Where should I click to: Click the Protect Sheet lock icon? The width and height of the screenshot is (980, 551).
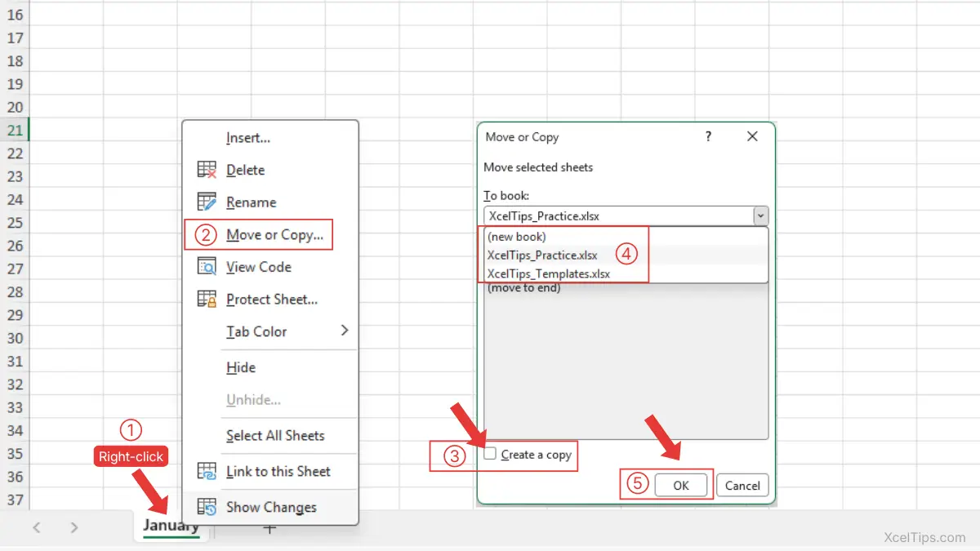(x=207, y=300)
